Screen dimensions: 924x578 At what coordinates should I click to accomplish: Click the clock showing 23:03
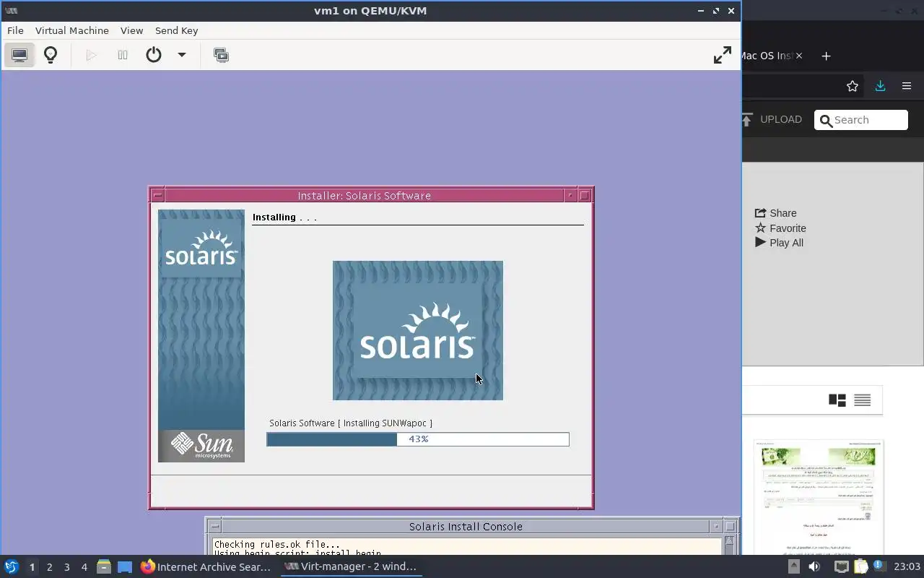[907, 566]
